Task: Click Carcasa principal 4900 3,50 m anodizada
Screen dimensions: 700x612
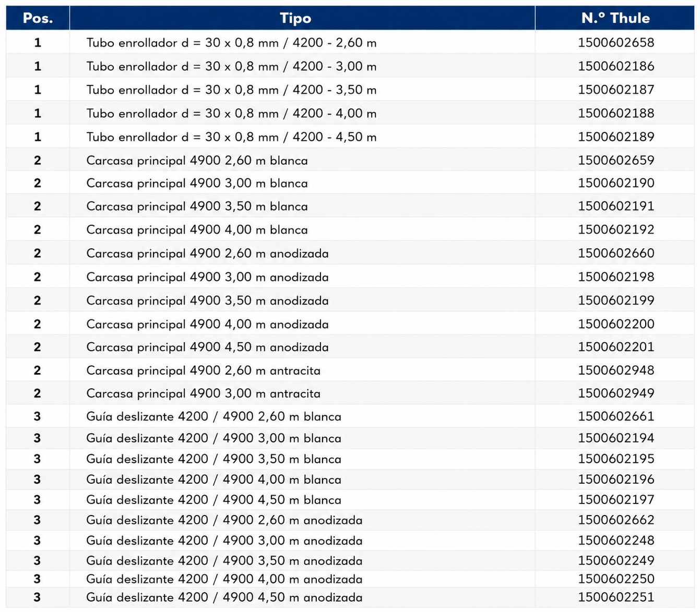Action: point(208,301)
